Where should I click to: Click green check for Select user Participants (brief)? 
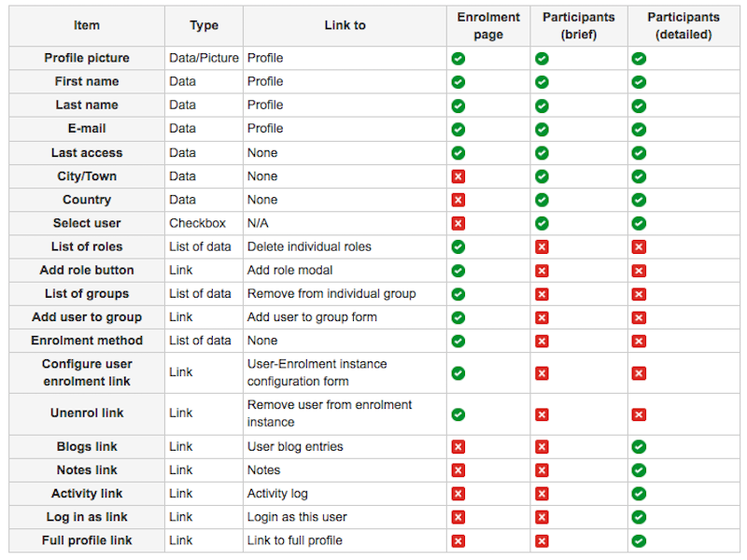[x=542, y=223]
